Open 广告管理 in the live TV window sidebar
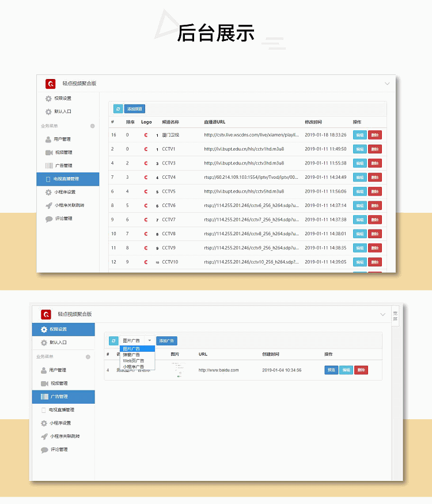 (x=68, y=166)
